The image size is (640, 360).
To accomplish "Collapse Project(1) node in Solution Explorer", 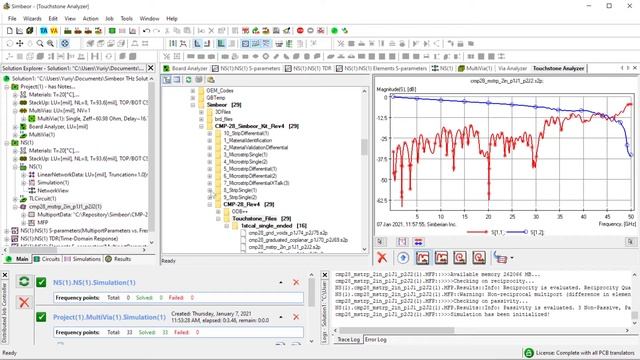I will (7, 87).
